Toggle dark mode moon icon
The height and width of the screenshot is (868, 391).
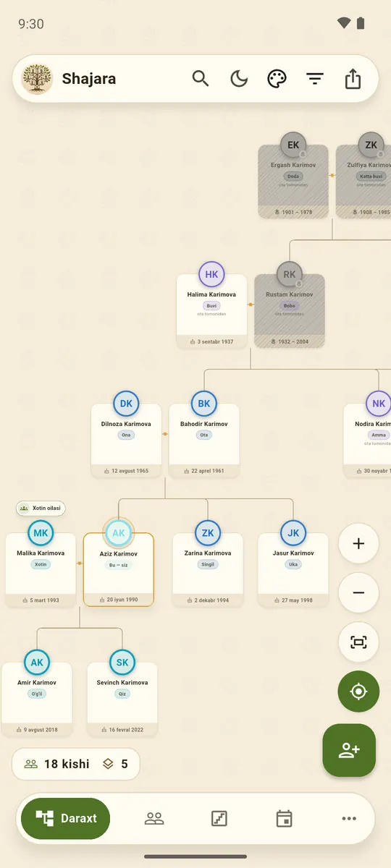pos(239,78)
